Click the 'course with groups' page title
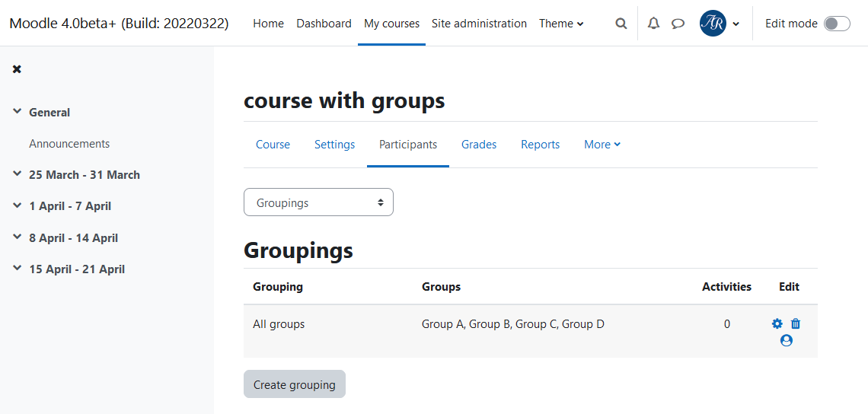This screenshot has height=414, width=868. click(343, 100)
